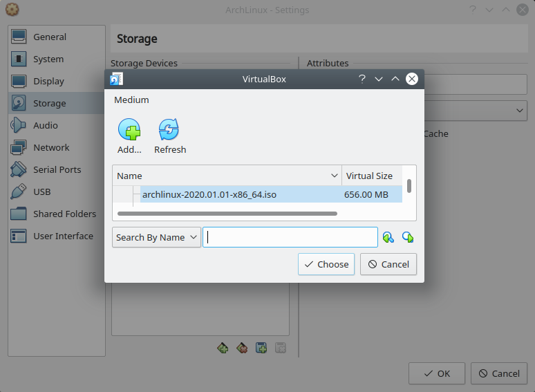Click remove storage attachment icon
Image resolution: width=535 pixels, height=392 pixels.
pos(281,348)
